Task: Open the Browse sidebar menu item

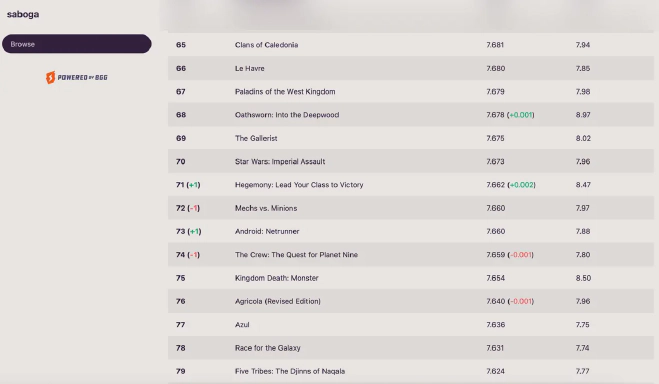Action: pos(76,44)
